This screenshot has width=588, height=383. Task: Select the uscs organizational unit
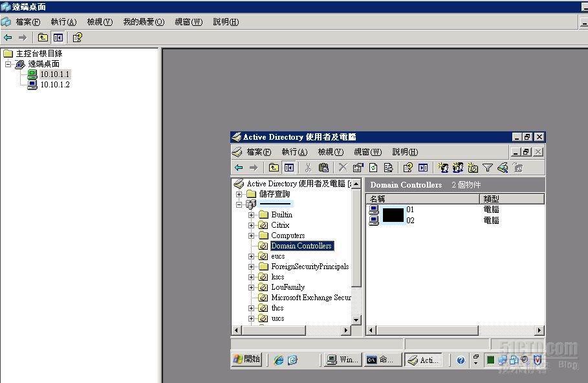pos(278,318)
